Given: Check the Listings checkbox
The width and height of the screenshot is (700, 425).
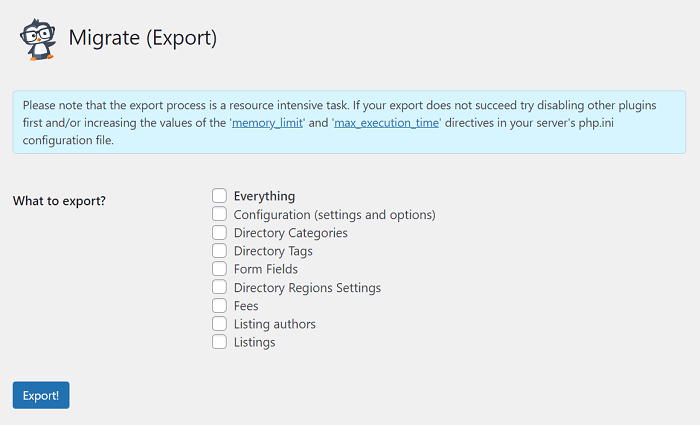Looking at the screenshot, I should (219, 342).
